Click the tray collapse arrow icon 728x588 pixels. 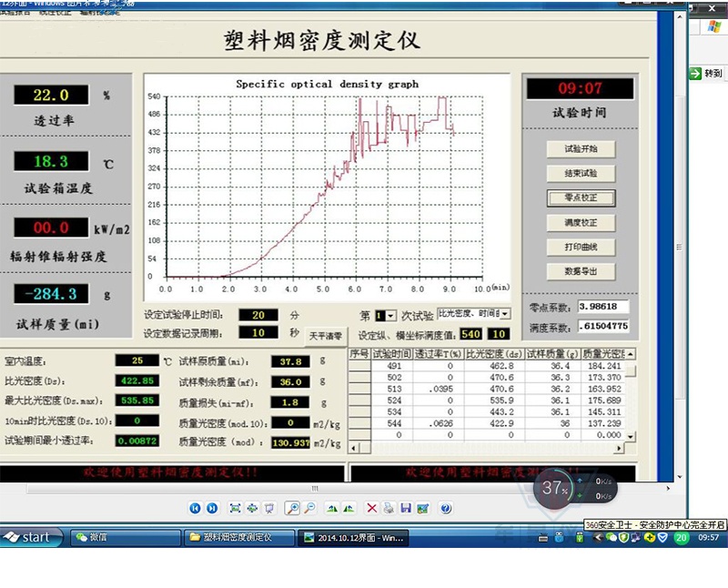click(598, 537)
